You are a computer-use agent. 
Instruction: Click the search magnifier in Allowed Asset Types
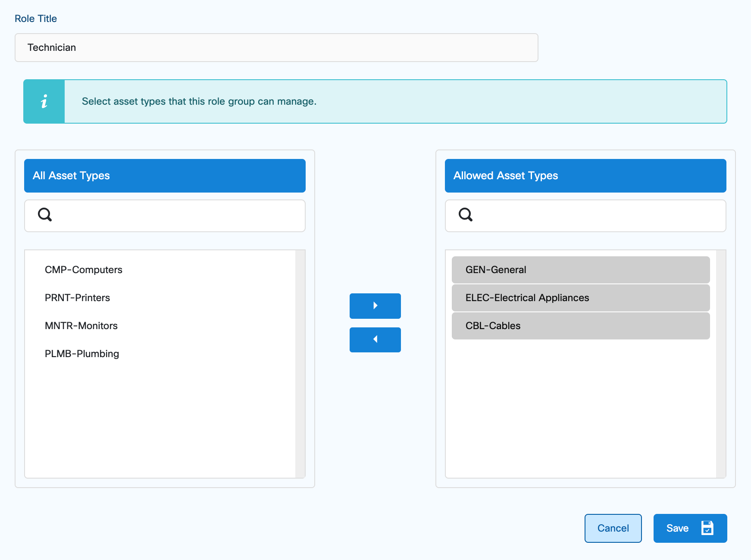coord(466,215)
